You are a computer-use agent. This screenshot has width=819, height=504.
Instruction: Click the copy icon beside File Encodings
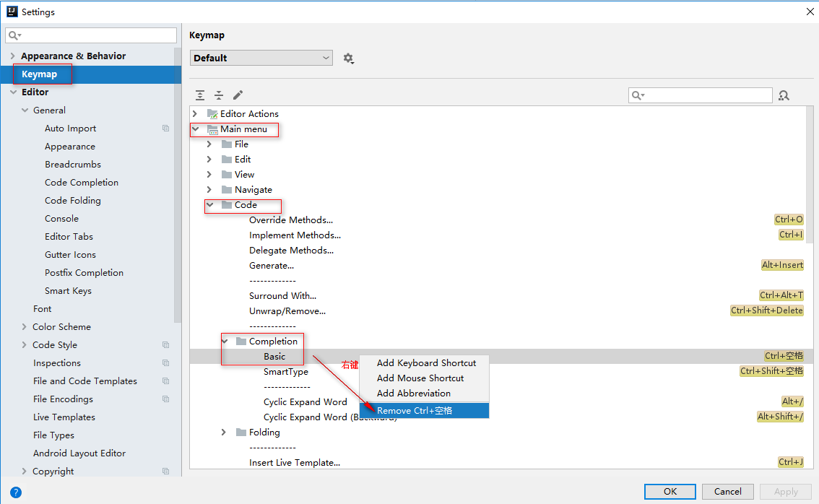point(165,399)
